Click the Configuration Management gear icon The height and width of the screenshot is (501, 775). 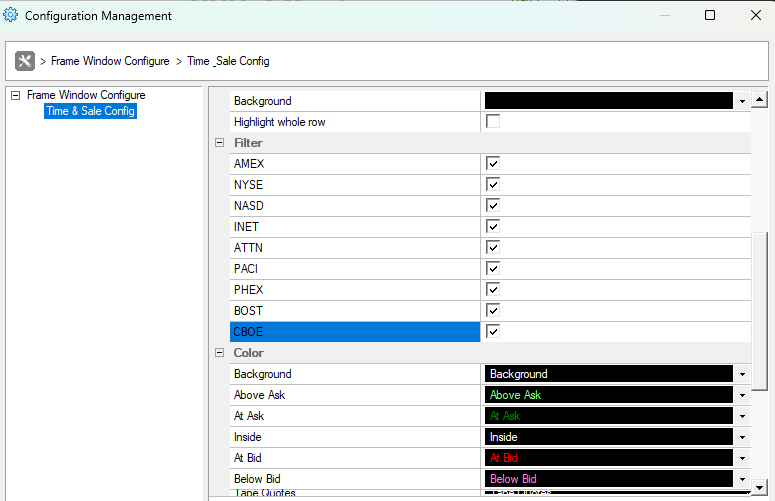(x=10, y=15)
